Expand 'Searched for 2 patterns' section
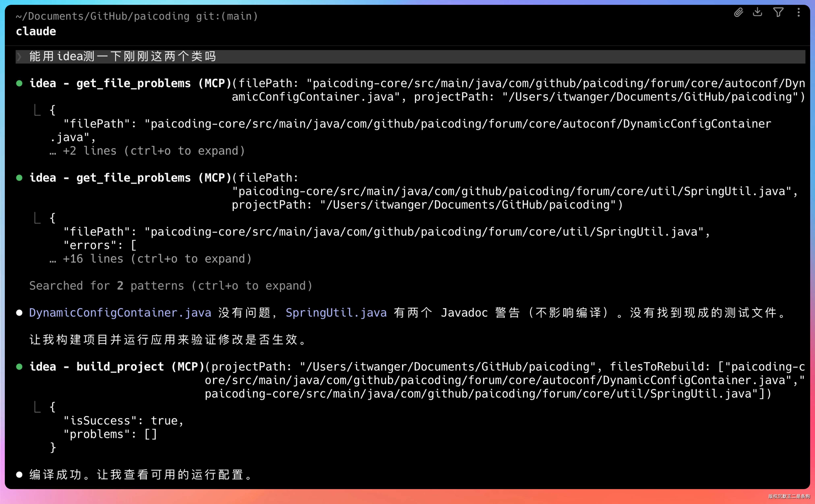 pyautogui.click(x=171, y=286)
